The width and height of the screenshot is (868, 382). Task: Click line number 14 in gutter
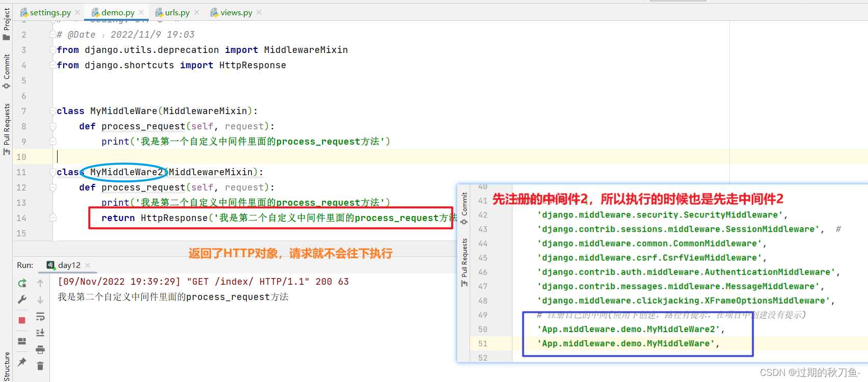(21, 218)
